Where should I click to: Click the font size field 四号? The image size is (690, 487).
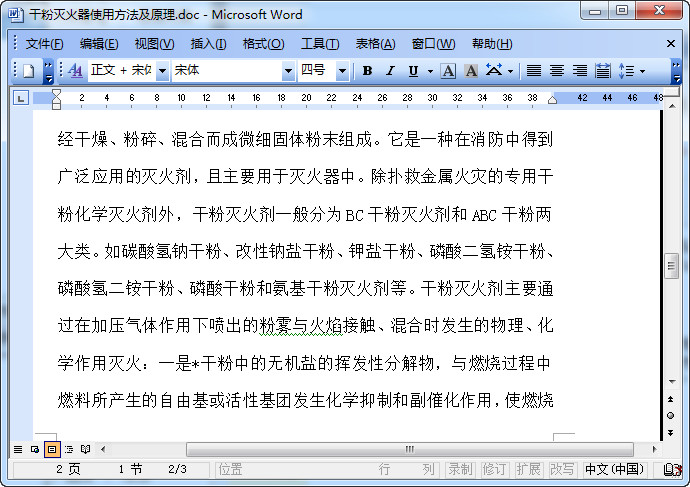pos(317,70)
